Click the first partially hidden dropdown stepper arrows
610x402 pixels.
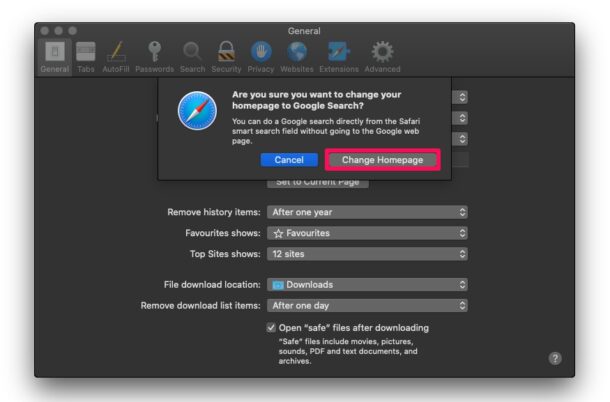(x=462, y=97)
